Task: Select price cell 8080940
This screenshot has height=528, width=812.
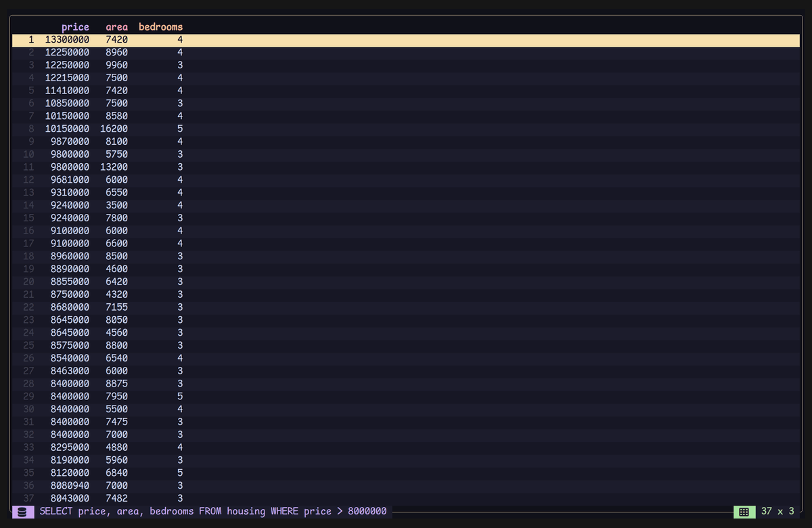Action: [x=70, y=485]
